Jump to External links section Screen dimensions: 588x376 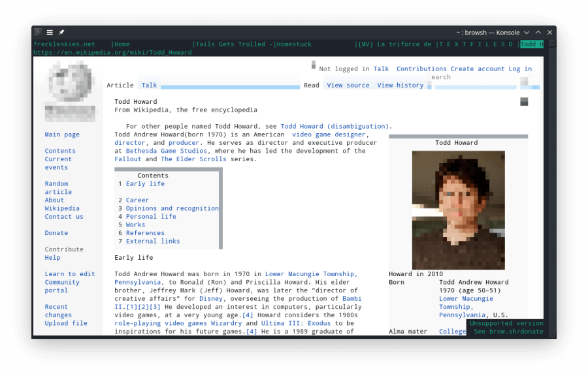[153, 241]
